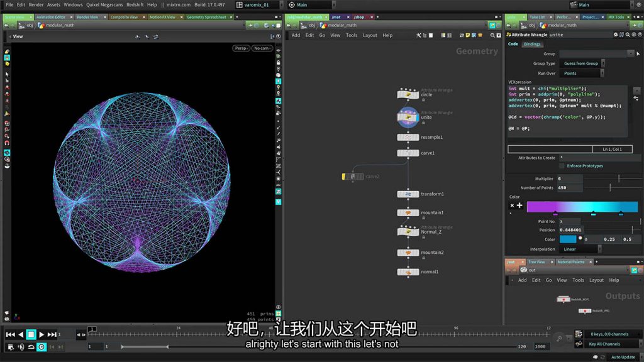Select the resample1 node
Screen dimensions: 644x362
point(408,137)
